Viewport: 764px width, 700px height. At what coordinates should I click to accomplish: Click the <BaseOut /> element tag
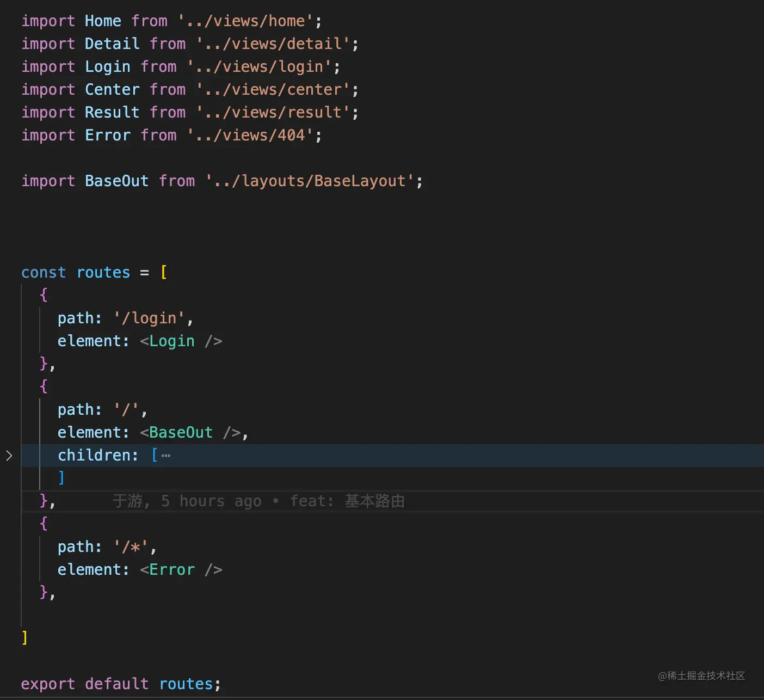click(190, 433)
